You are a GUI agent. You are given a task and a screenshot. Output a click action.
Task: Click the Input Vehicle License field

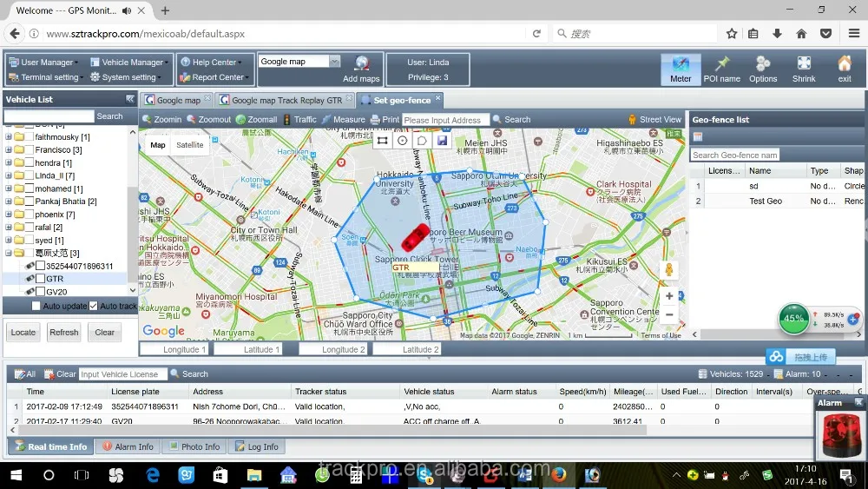pyautogui.click(x=122, y=374)
